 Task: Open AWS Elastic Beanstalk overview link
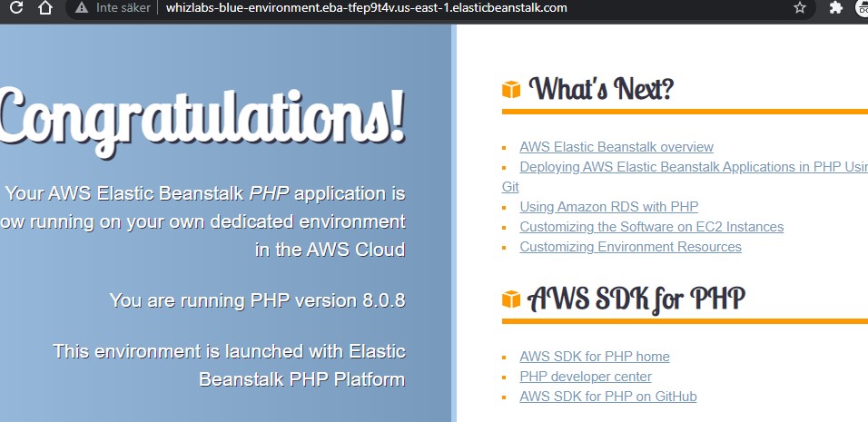[x=616, y=147]
